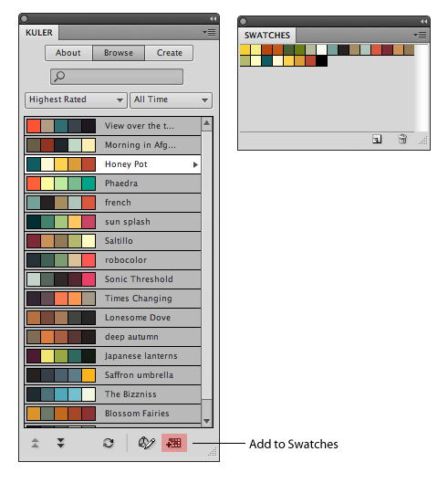
Task: Collapse the Swatches panel with double arrows
Action: pyautogui.click(x=423, y=21)
